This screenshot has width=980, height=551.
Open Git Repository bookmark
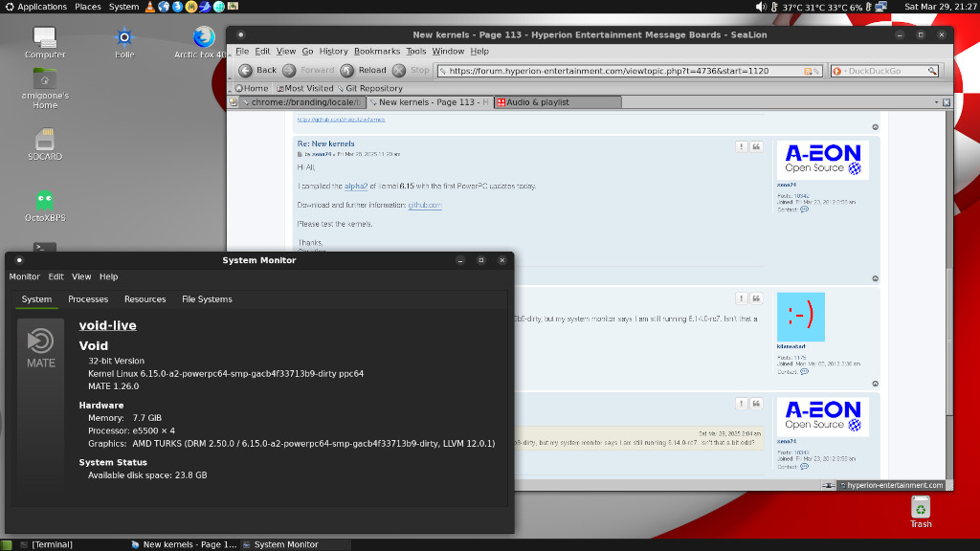369,89
